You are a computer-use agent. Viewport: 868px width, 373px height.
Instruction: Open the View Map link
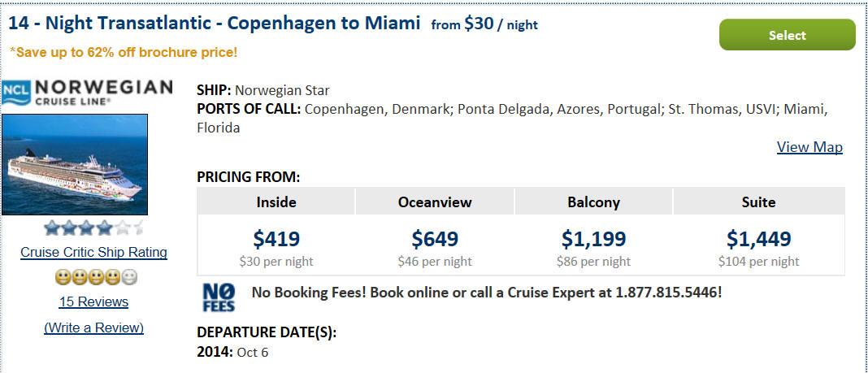pyautogui.click(x=809, y=147)
